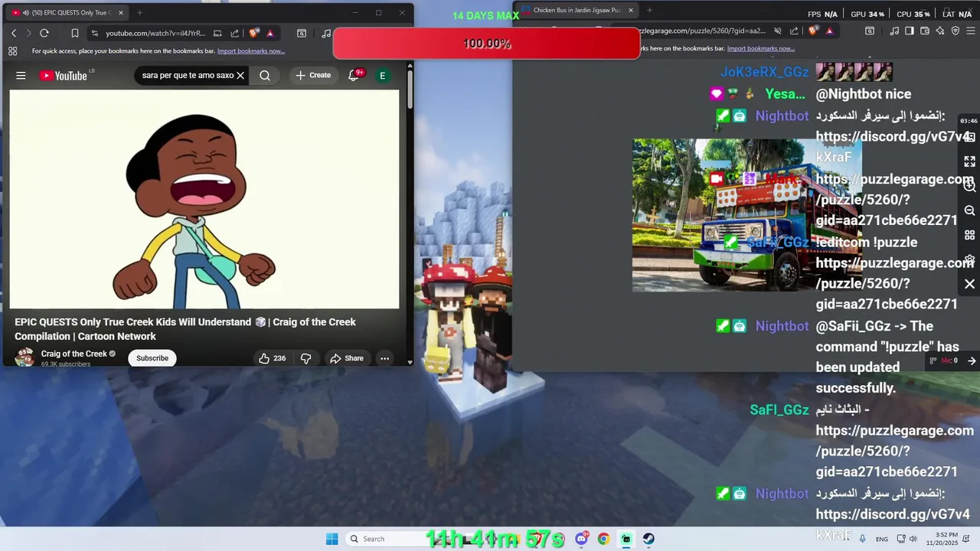The height and width of the screenshot is (551, 980).
Task: Zoom out on the jigsaw puzzle
Action: click(969, 210)
